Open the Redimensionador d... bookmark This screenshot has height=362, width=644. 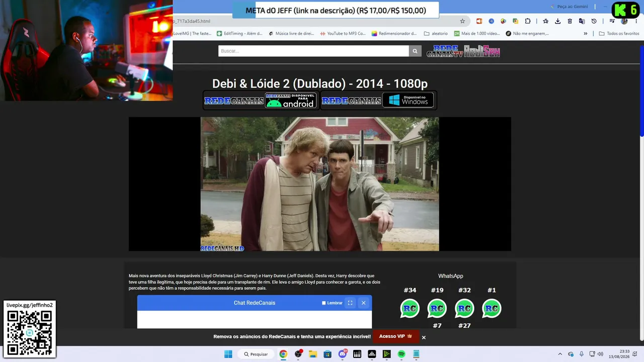click(394, 34)
